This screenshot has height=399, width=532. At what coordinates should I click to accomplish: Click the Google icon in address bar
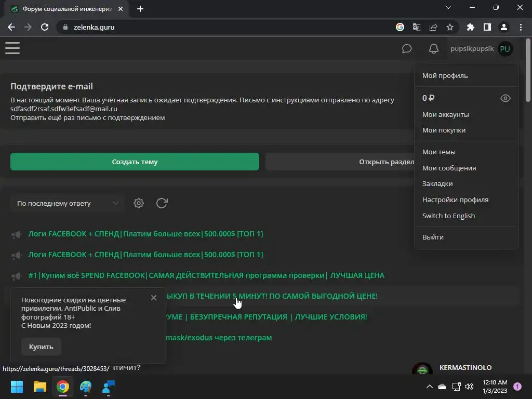pos(400,27)
